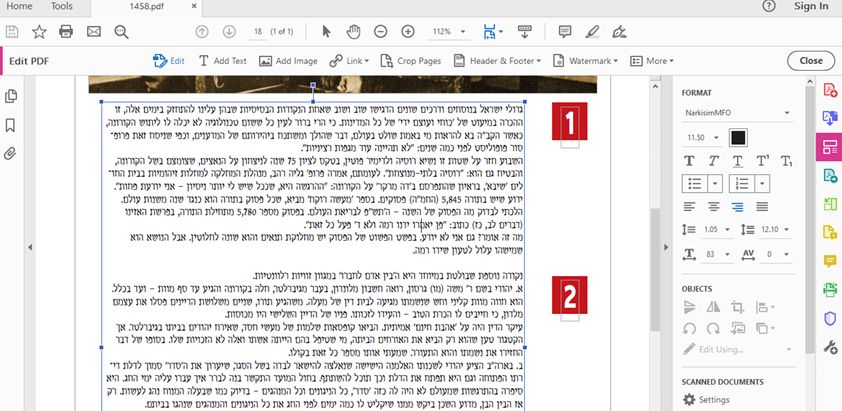Open the More options menu

pos(652,61)
